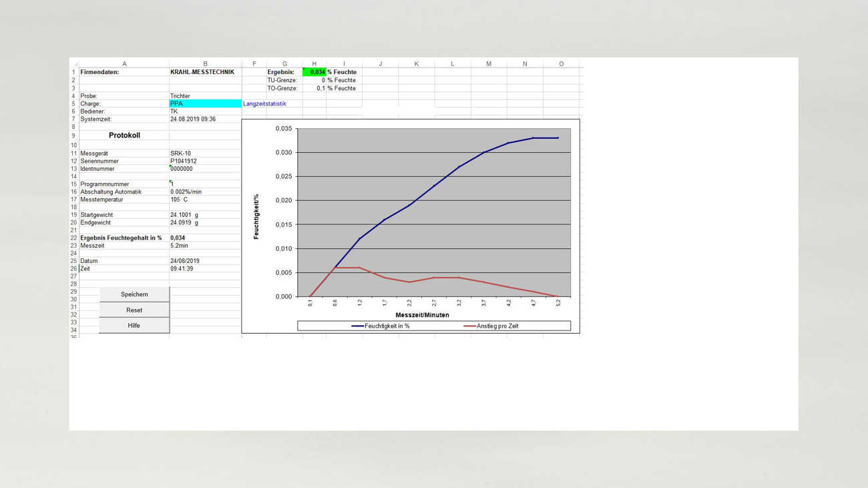The image size is (868, 488).
Task: Select the Messzeit/Minuten axis title
Action: pos(422,315)
